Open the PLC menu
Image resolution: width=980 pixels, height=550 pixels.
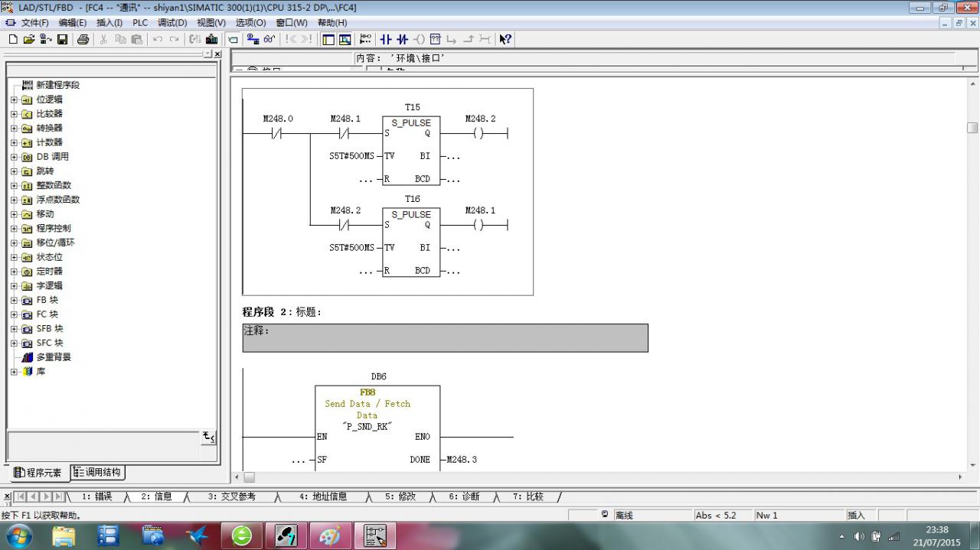click(x=140, y=23)
